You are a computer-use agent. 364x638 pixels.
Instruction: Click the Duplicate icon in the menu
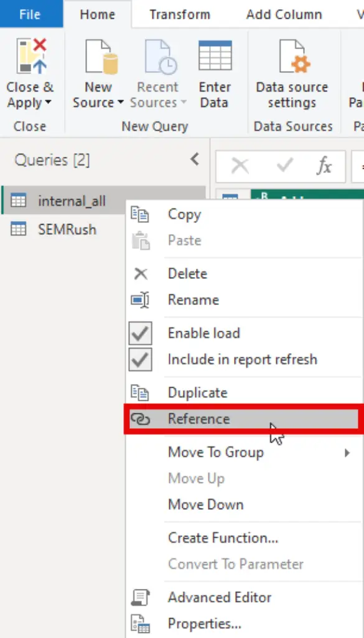pyautogui.click(x=139, y=393)
